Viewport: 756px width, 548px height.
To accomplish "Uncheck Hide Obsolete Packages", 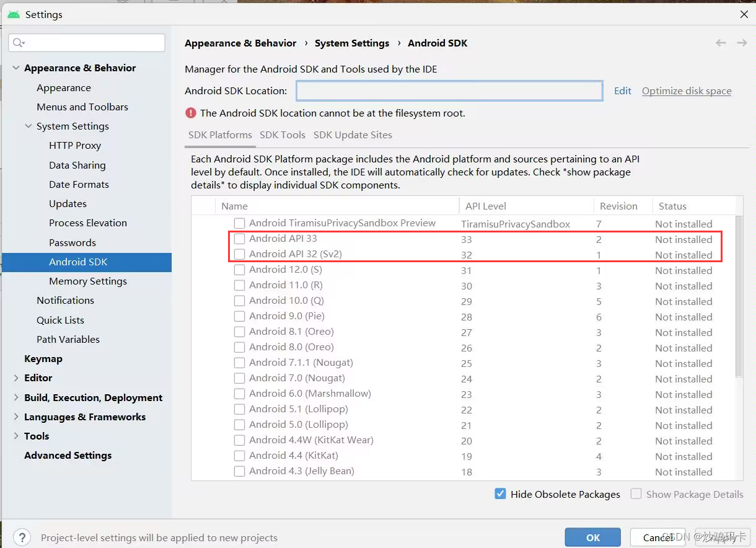I will (501, 494).
